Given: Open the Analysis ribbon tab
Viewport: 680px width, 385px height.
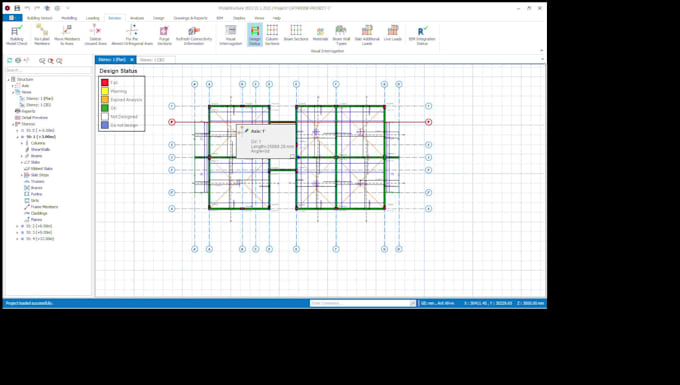Looking at the screenshot, I should click(x=137, y=18).
